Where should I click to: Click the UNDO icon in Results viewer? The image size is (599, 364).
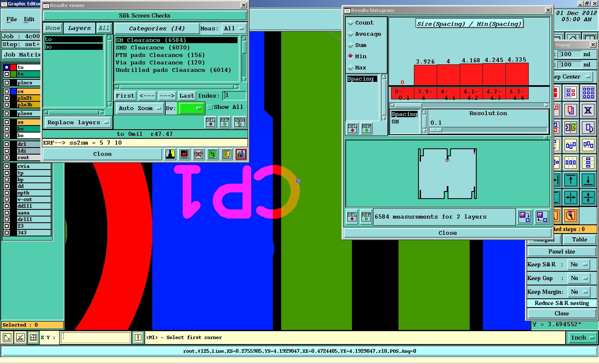[240, 122]
